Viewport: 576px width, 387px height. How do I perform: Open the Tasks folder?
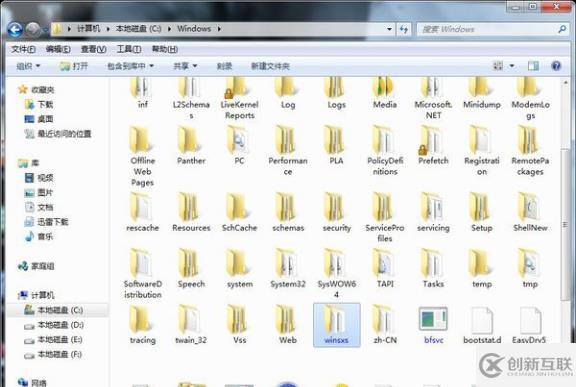click(x=433, y=268)
